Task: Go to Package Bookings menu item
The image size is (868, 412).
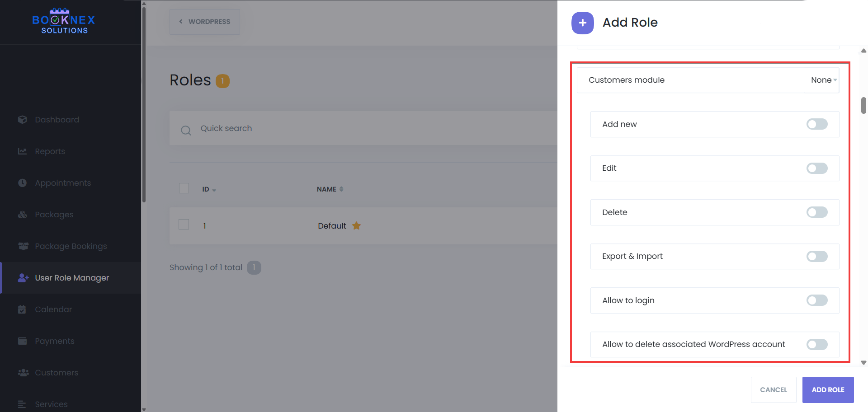Action: [x=71, y=246]
